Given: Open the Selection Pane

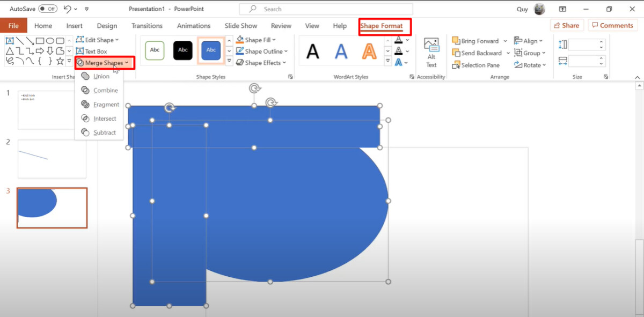Looking at the screenshot, I should point(476,65).
